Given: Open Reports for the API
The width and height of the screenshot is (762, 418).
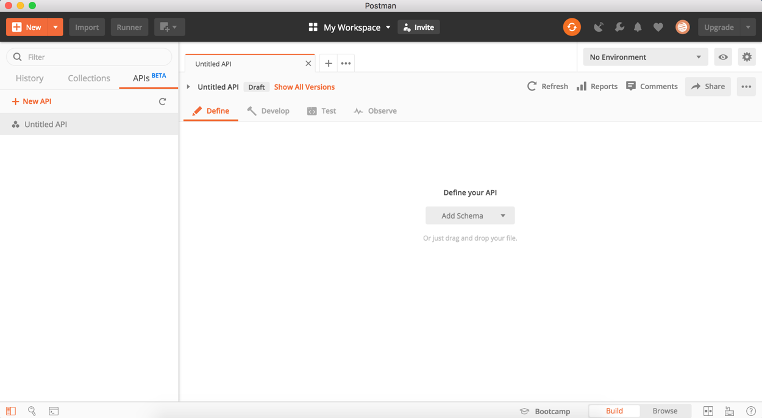Looking at the screenshot, I should 597,87.
